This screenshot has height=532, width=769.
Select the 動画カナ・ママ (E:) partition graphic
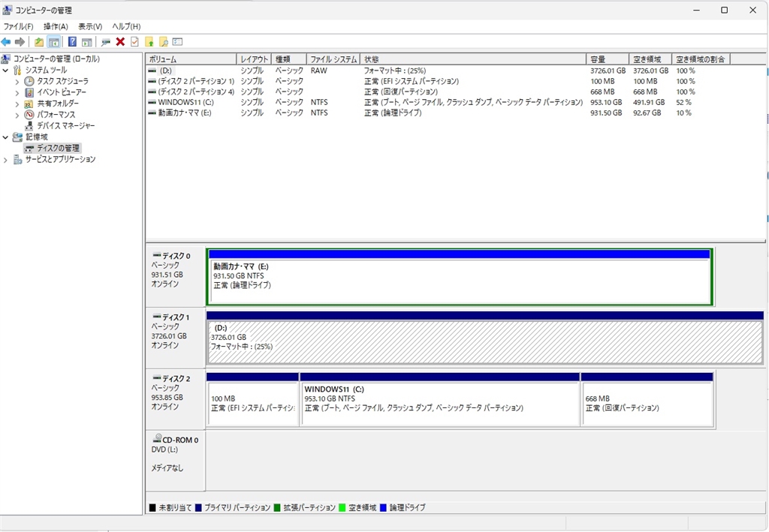coord(460,278)
